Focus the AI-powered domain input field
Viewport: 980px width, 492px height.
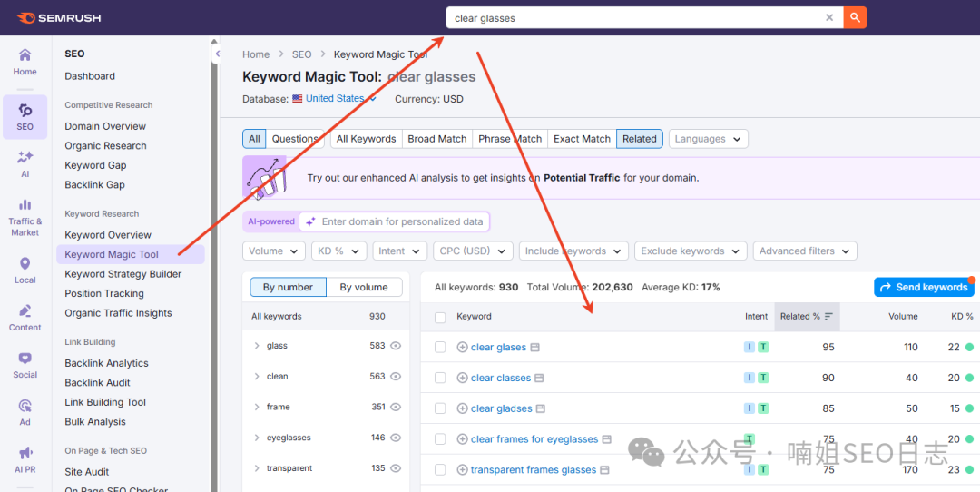coord(395,221)
